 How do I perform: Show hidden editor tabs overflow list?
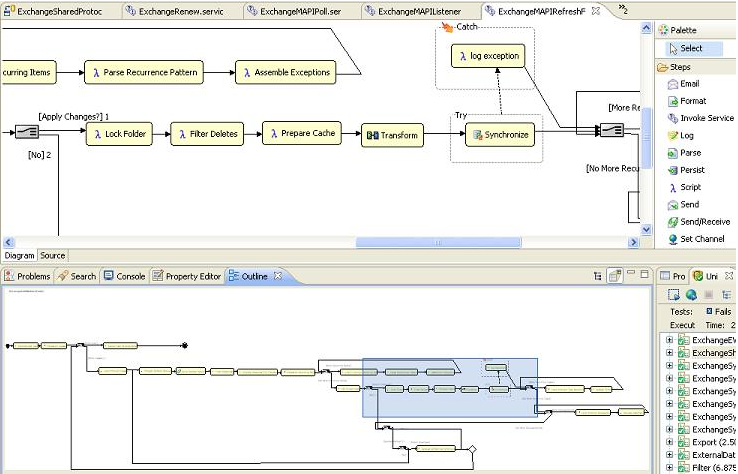point(623,10)
